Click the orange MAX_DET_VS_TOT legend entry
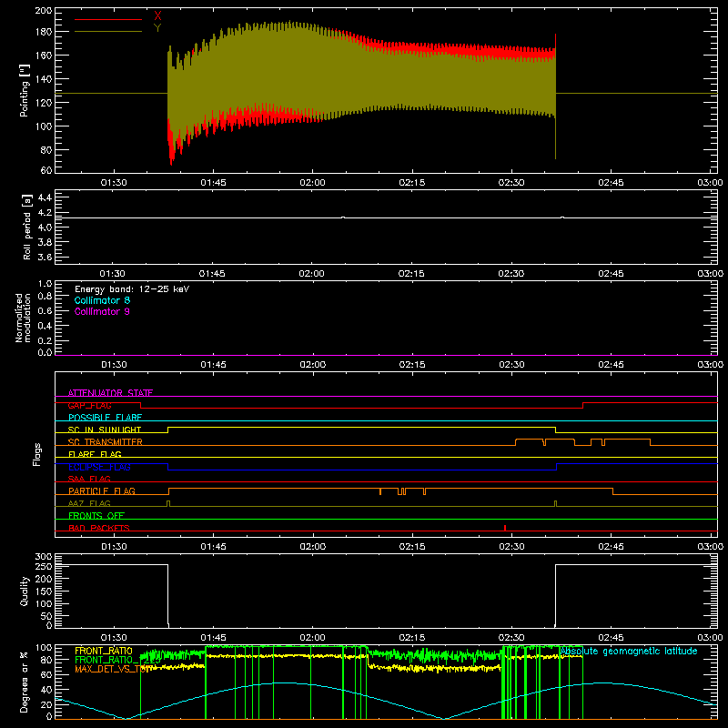728x728 pixels. [x=113, y=669]
